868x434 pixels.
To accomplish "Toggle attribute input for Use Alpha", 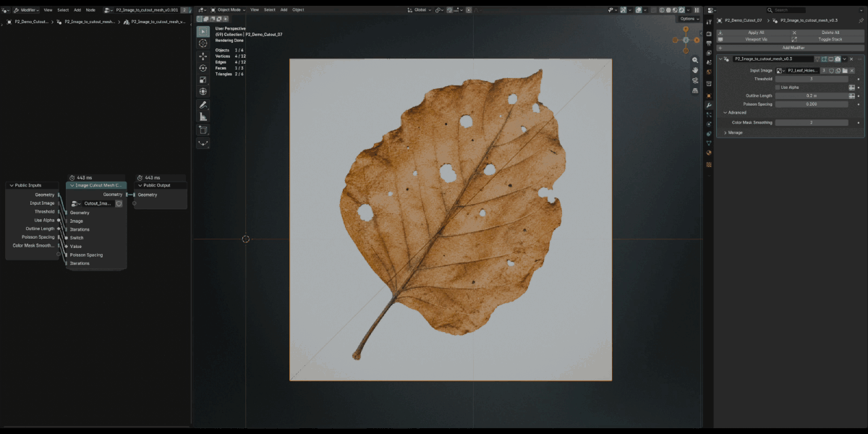I will tap(851, 88).
